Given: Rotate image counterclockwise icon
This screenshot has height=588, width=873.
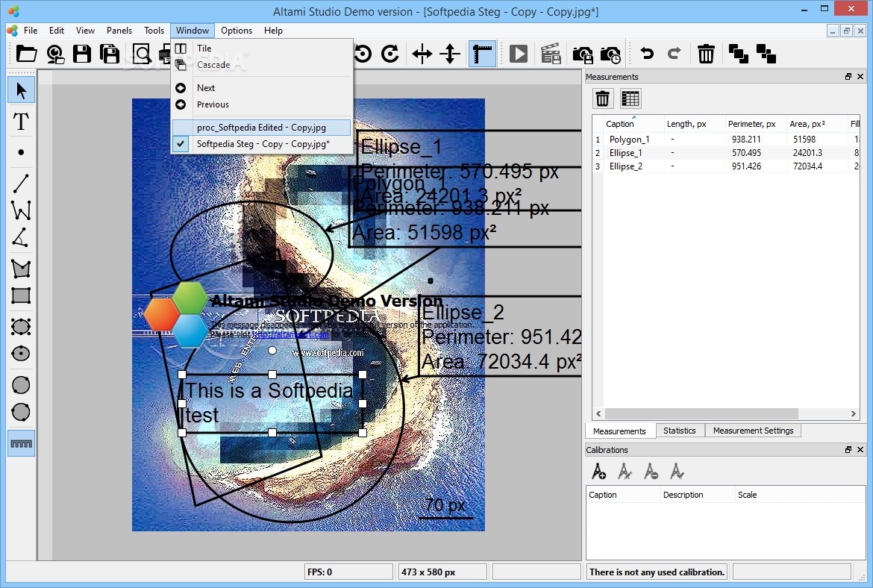Looking at the screenshot, I should pyautogui.click(x=363, y=54).
